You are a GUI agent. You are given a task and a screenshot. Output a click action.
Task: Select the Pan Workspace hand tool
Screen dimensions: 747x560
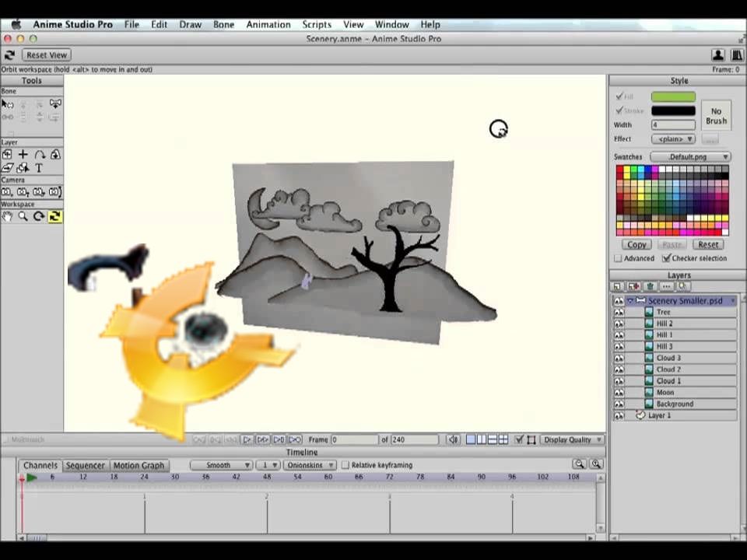7,217
